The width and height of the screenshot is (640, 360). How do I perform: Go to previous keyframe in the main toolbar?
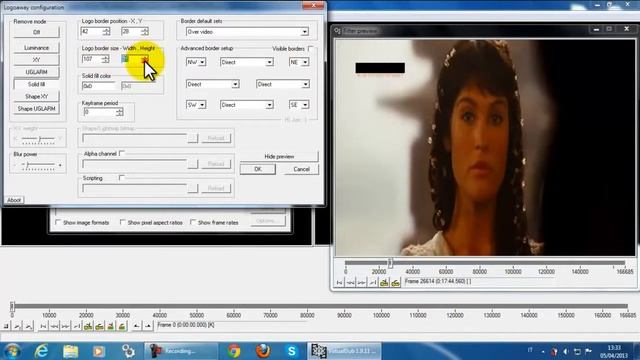pos(88,326)
